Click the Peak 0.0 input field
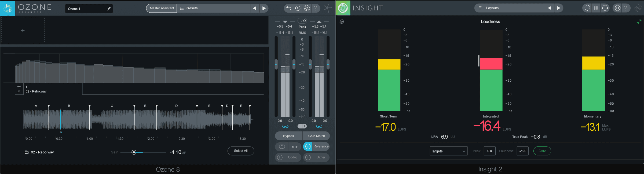The image size is (644, 174). tap(490, 151)
